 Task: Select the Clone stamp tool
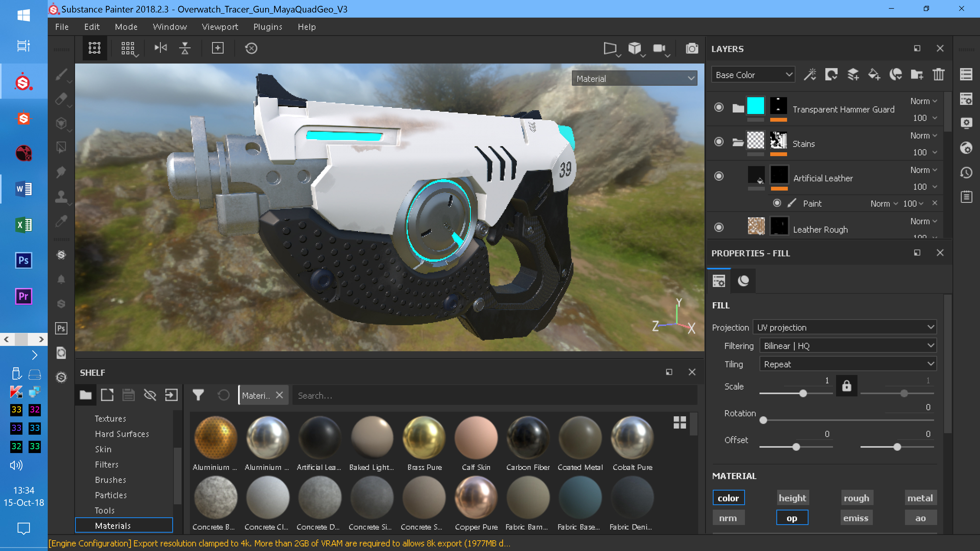click(x=61, y=197)
